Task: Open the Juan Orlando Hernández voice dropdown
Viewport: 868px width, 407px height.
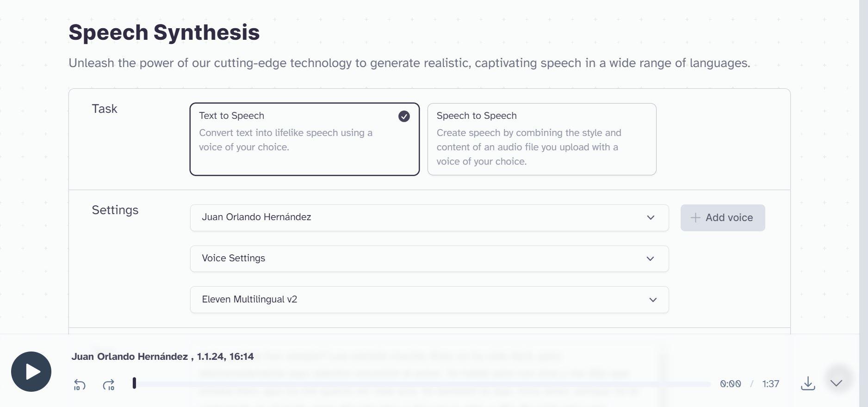Action: [x=429, y=217]
